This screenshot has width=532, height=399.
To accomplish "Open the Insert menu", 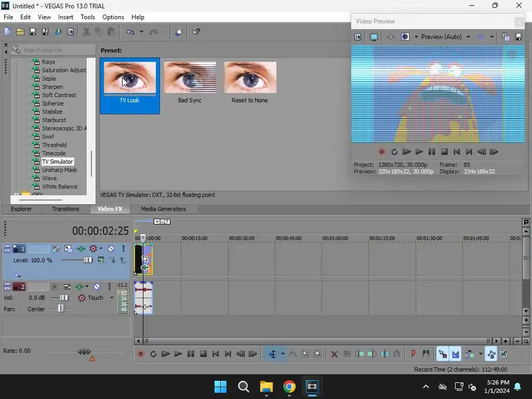I will [65, 17].
